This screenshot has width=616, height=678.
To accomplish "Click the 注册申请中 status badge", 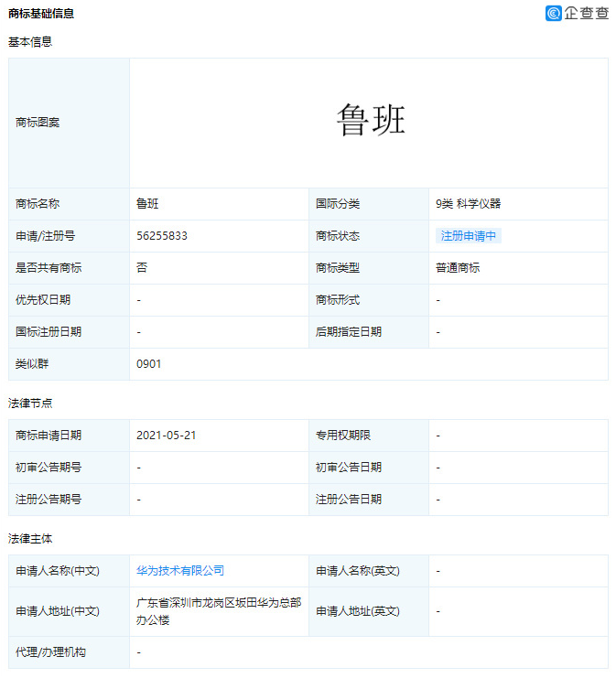I will pos(469,236).
